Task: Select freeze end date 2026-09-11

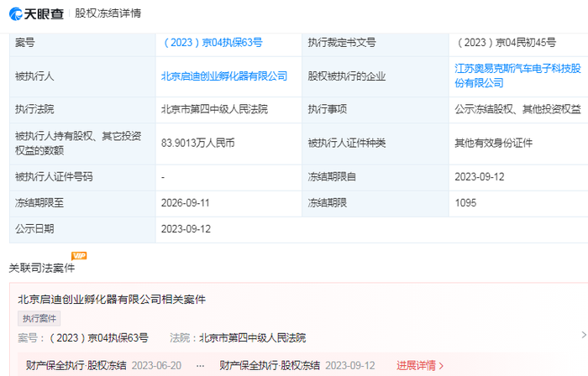Action: [x=186, y=203]
